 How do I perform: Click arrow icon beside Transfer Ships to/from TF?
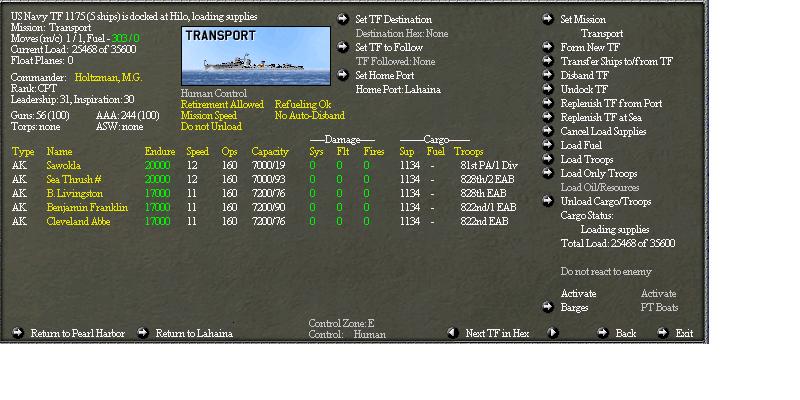click(548, 61)
